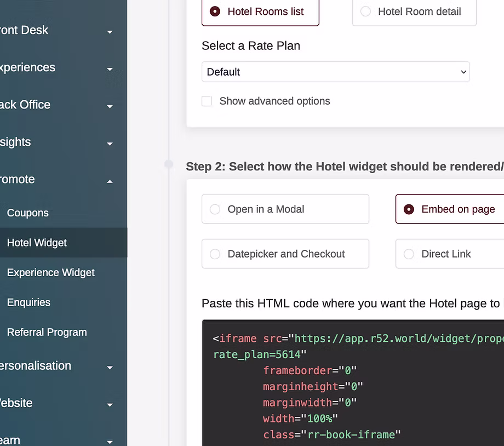Go to Hotel Widget menu item
This screenshot has width=504, height=446.
coord(37,243)
